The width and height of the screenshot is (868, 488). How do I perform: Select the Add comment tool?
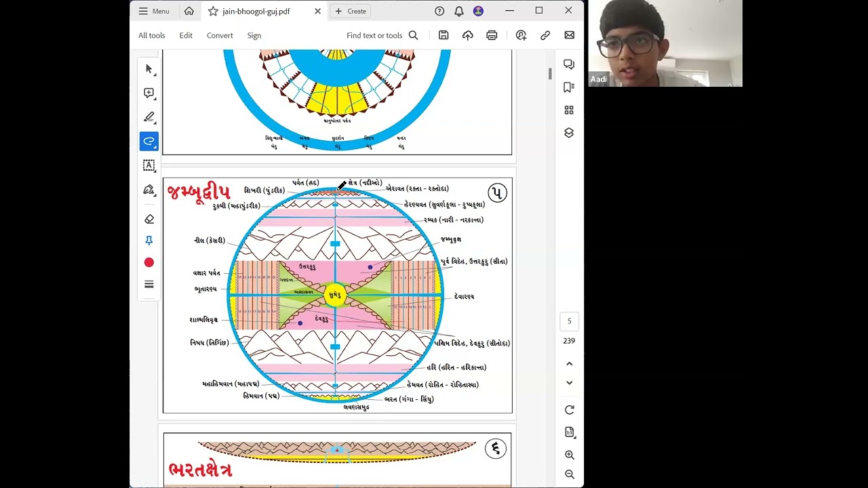point(149,93)
